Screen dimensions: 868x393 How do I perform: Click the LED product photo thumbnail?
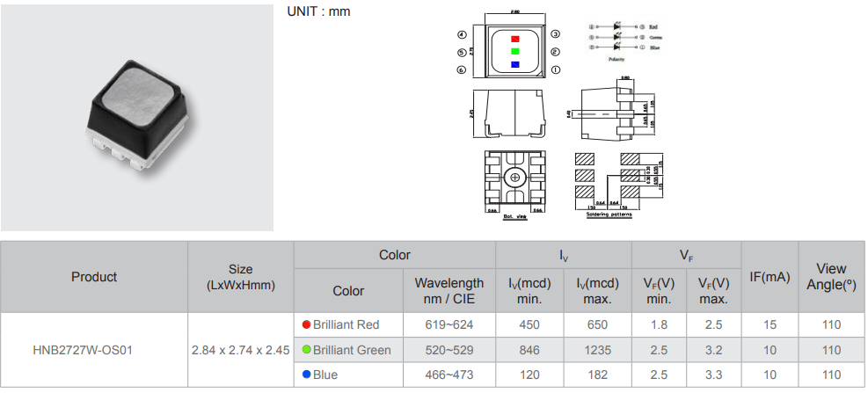[137, 117]
